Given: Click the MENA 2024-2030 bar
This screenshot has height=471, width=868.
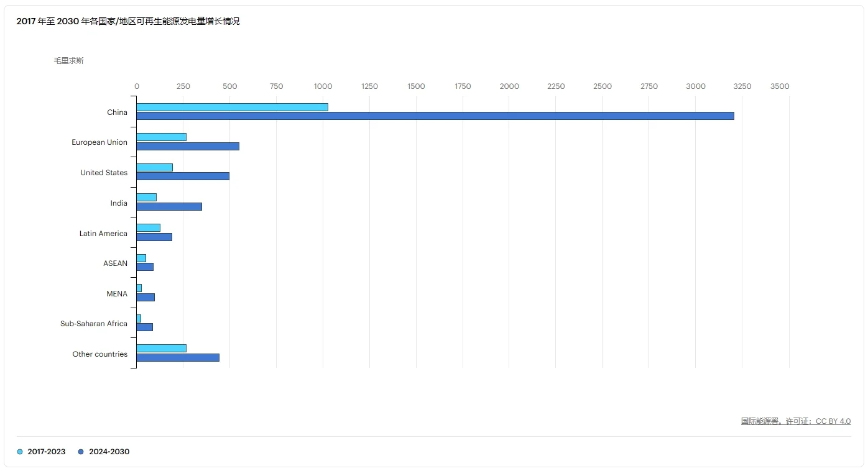Looking at the screenshot, I should pyautogui.click(x=145, y=297).
